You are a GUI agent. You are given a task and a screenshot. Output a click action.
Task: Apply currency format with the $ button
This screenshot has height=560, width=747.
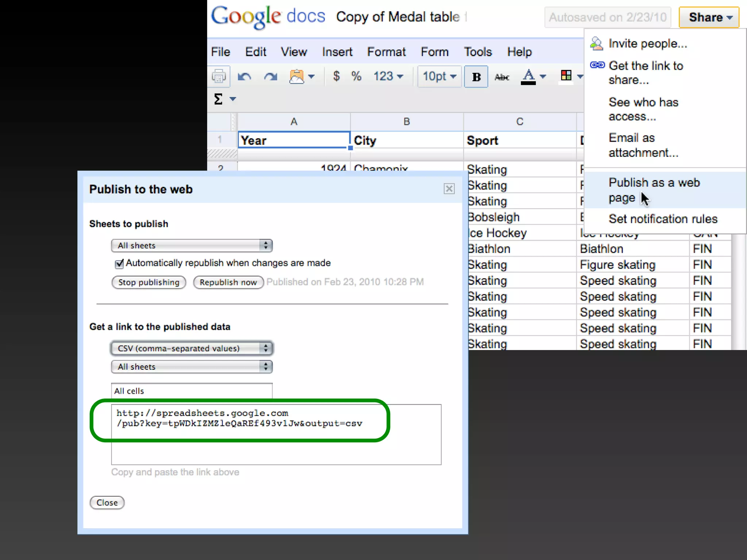click(x=336, y=76)
